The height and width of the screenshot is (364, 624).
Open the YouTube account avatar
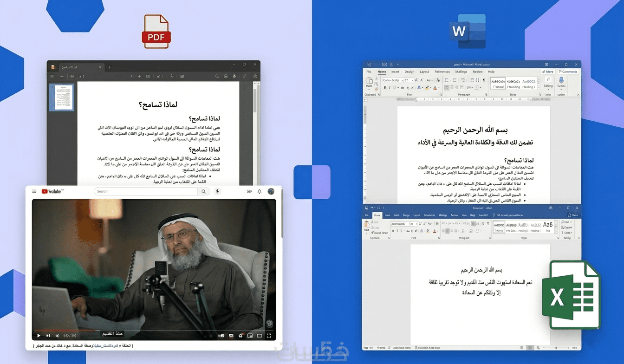(271, 191)
